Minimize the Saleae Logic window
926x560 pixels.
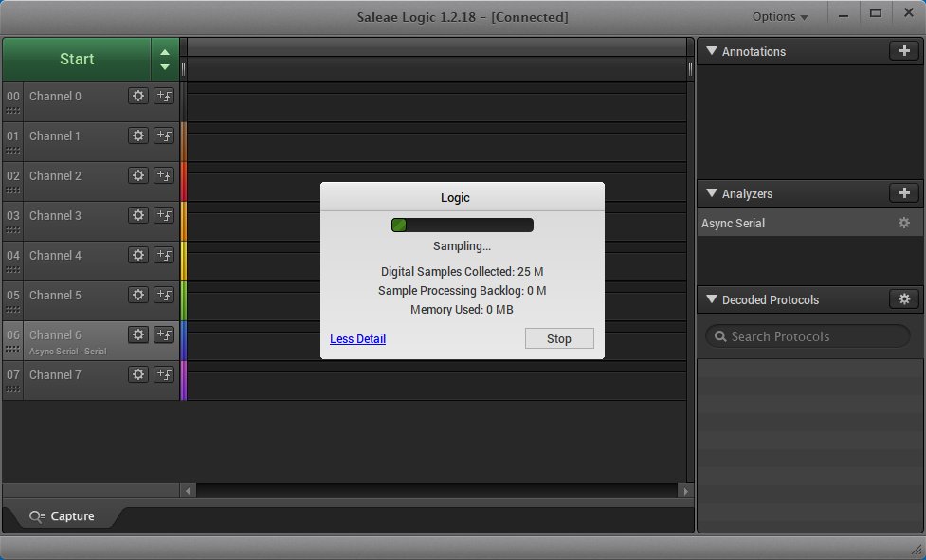pos(844,15)
